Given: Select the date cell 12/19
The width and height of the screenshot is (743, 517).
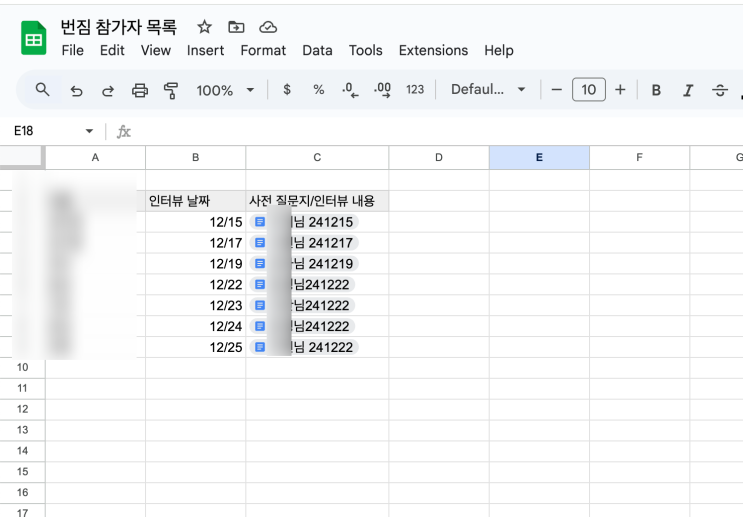Looking at the screenshot, I should [x=195, y=263].
